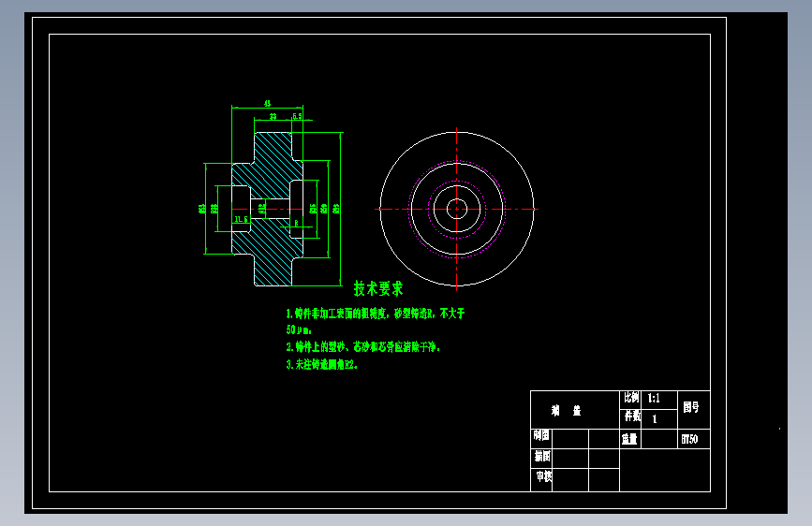Click technical note line starting with "3."
Image resolution: width=812 pixels, height=526 pixels.
tap(321, 364)
